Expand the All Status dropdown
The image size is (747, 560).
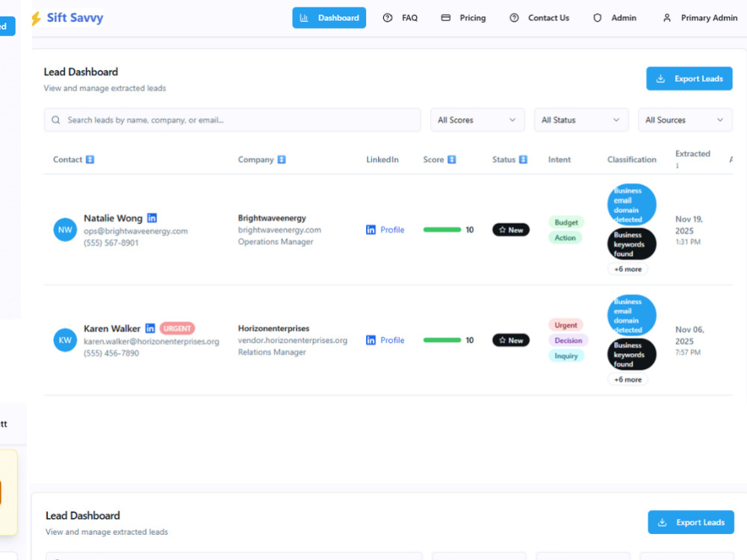[581, 120]
